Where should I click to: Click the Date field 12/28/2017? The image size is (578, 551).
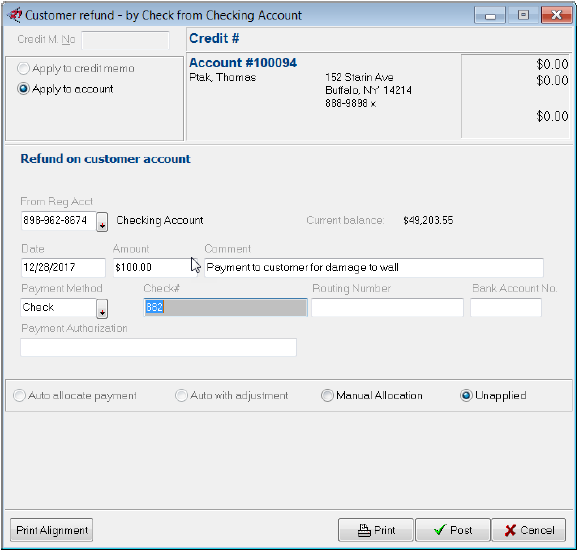tap(63, 268)
